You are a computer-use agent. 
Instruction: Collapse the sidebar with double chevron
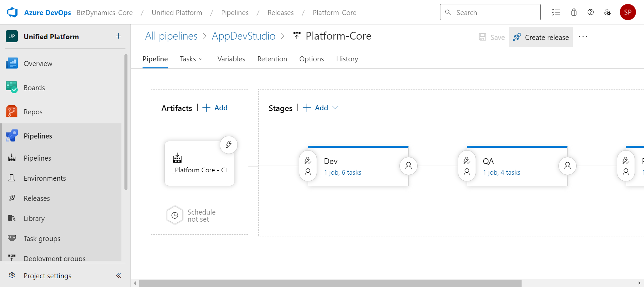point(118,275)
